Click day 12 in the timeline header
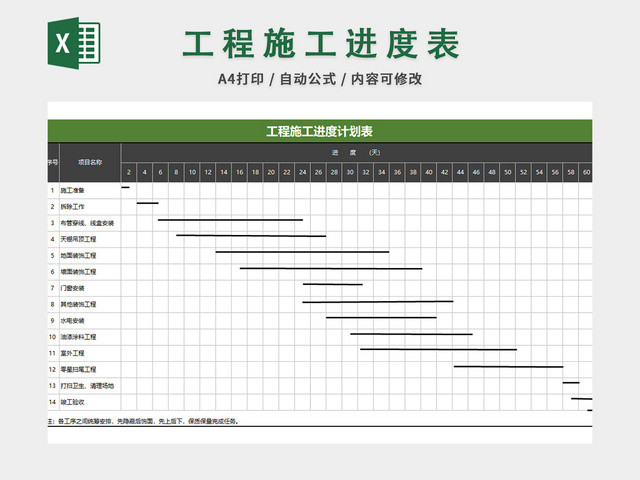The width and height of the screenshot is (640, 480). [208, 172]
